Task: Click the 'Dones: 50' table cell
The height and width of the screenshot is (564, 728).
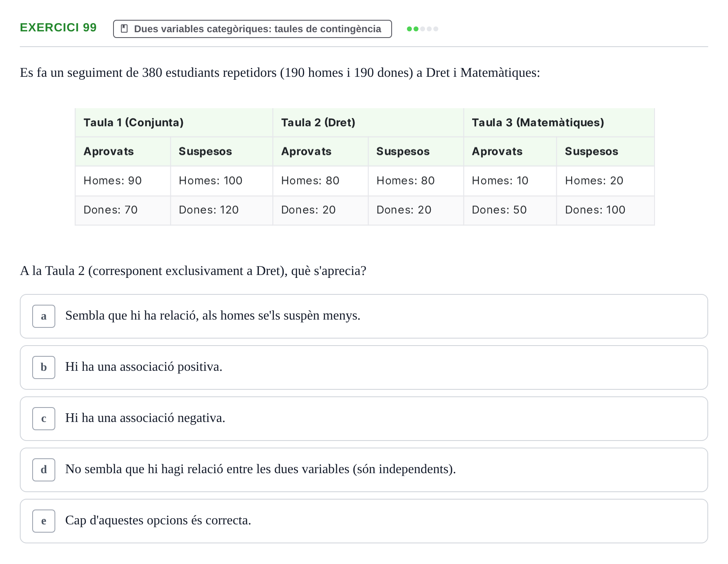Action: coord(510,210)
